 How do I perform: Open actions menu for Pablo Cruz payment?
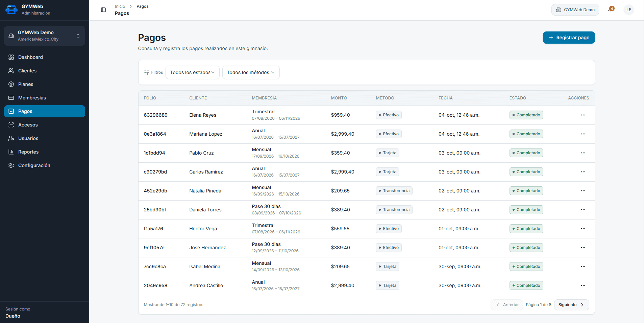pyautogui.click(x=583, y=153)
